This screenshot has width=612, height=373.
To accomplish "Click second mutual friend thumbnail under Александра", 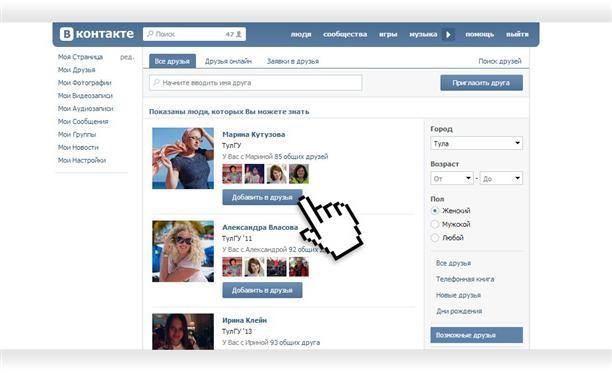I will (x=254, y=266).
